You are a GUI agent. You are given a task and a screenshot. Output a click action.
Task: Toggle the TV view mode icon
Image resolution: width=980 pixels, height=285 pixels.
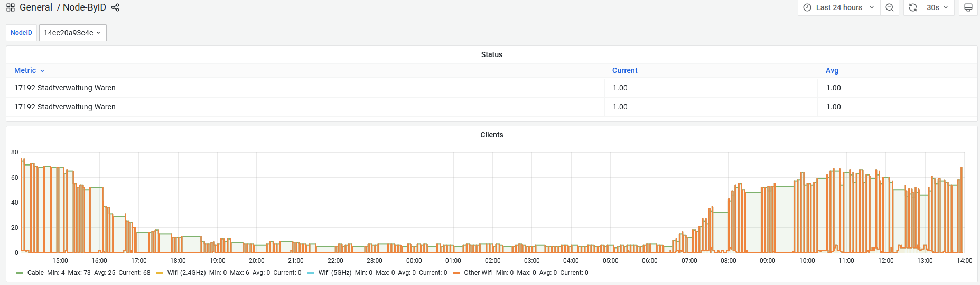point(968,7)
